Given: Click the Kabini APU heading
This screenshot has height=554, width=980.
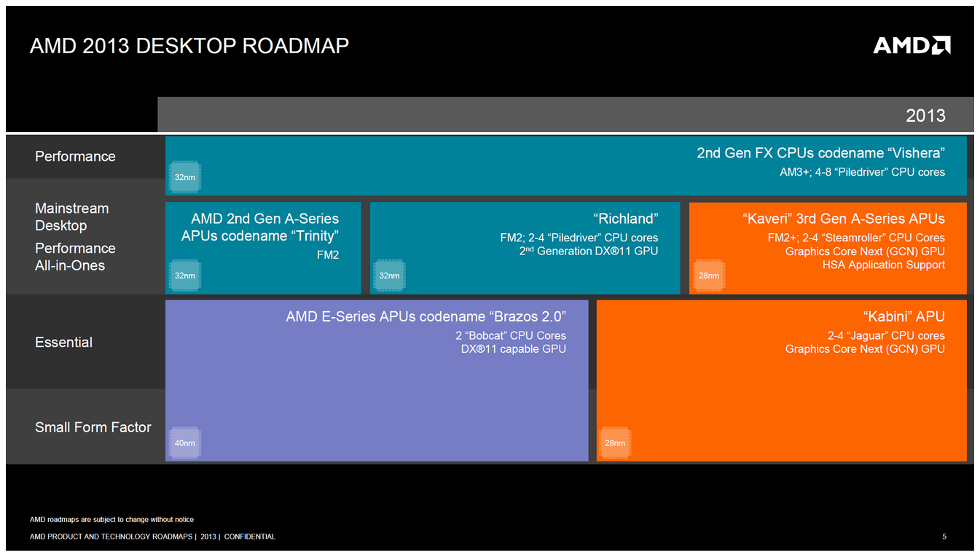Looking at the screenshot, I should tap(903, 316).
